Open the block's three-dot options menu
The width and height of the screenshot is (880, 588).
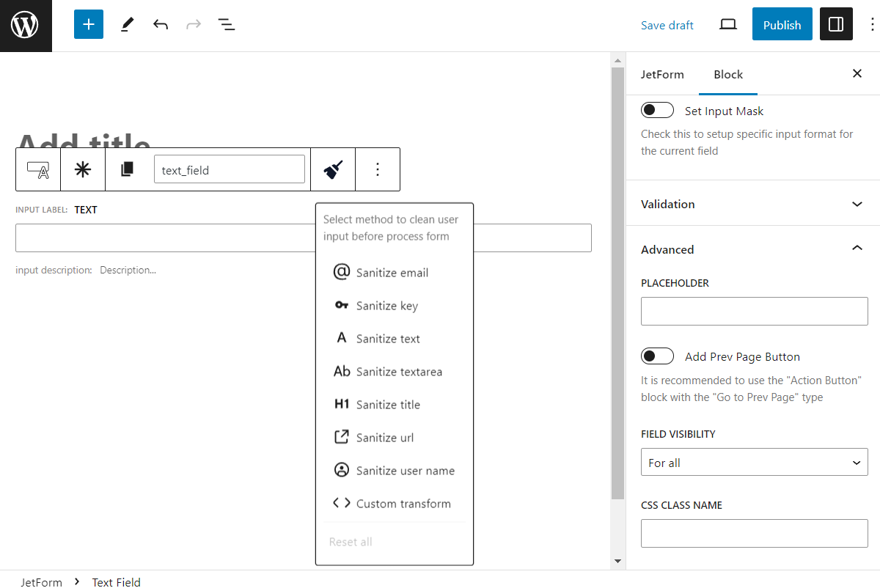[x=378, y=169]
